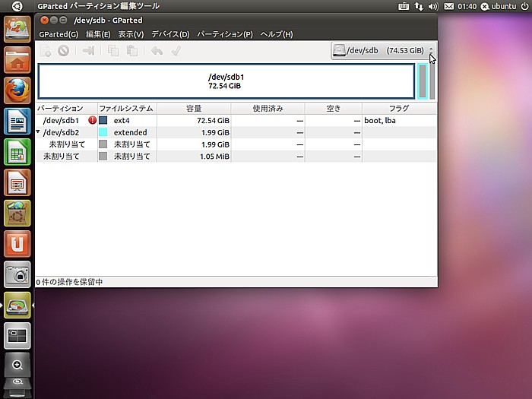Click the gray swatch in 1.99 GiB unallocated row

[x=103, y=144]
